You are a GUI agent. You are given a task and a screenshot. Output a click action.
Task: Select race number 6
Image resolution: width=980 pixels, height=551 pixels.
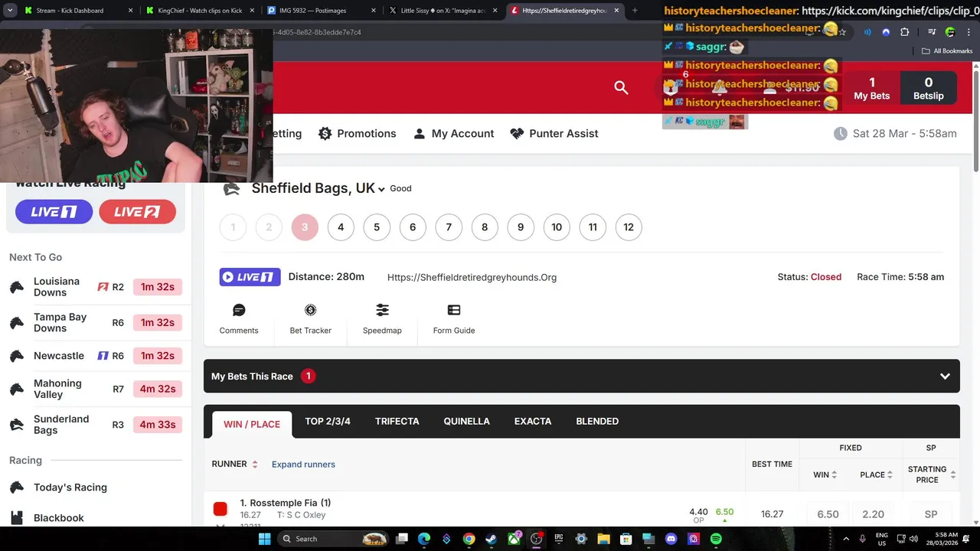(x=413, y=227)
